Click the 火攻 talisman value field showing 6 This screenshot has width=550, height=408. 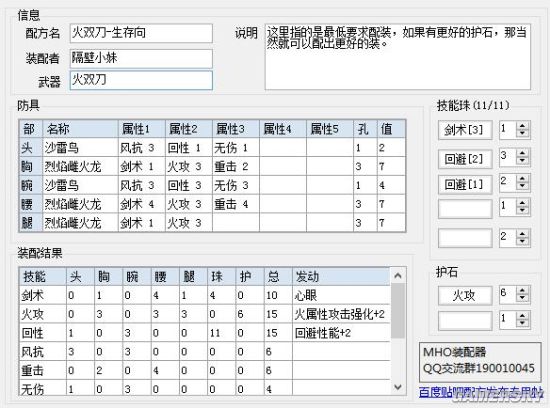(508, 295)
